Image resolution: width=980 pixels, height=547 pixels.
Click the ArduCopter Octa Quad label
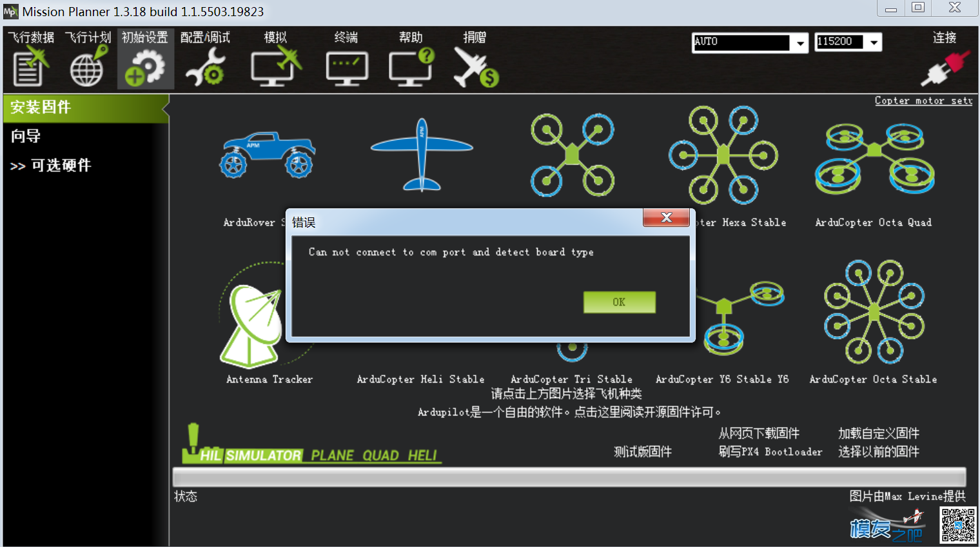click(873, 223)
